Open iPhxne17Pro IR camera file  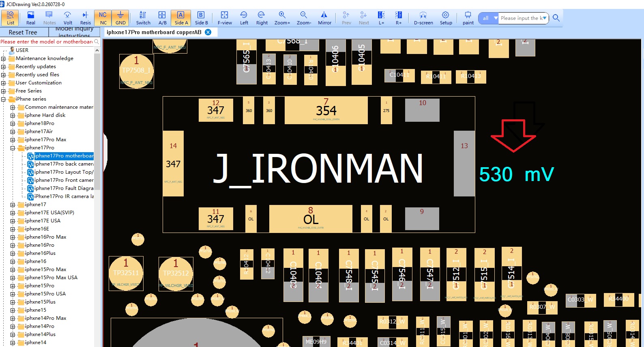60,196
